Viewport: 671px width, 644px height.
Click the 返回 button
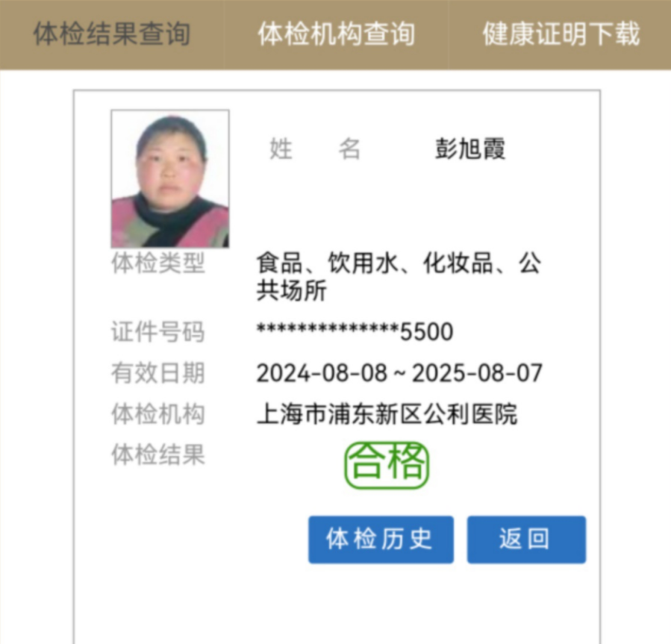(x=526, y=540)
